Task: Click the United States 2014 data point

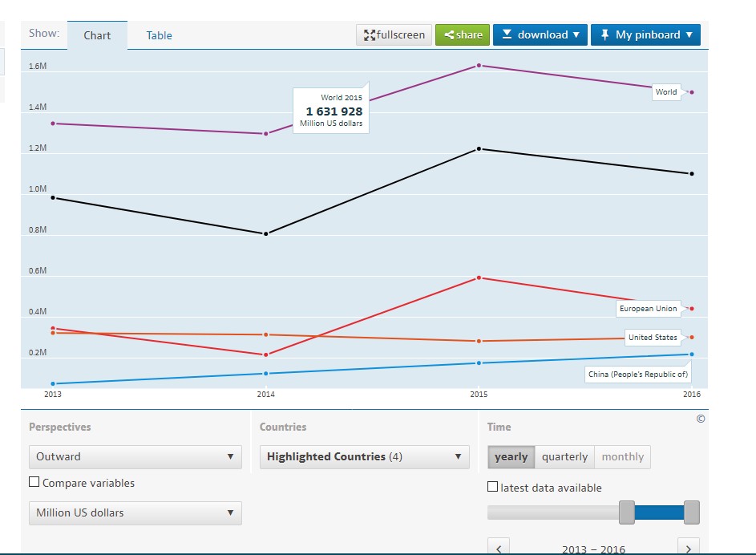Action: [x=265, y=334]
